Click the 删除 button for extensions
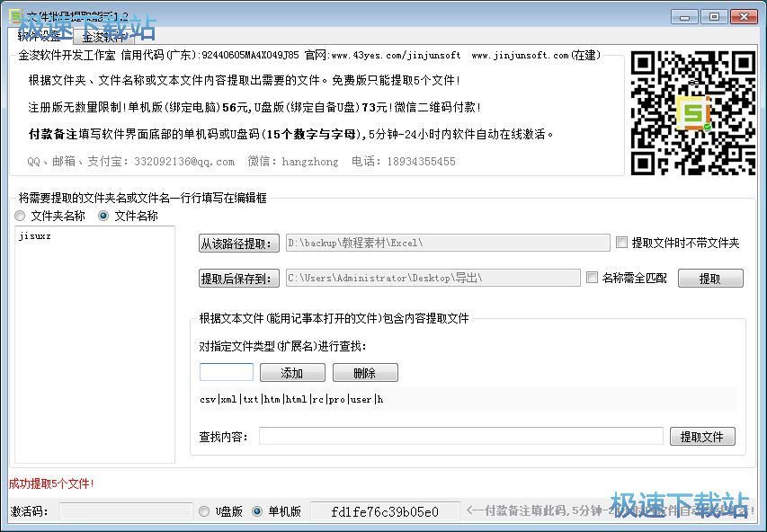The width and height of the screenshot is (767, 532). click(x=365, y=373)
